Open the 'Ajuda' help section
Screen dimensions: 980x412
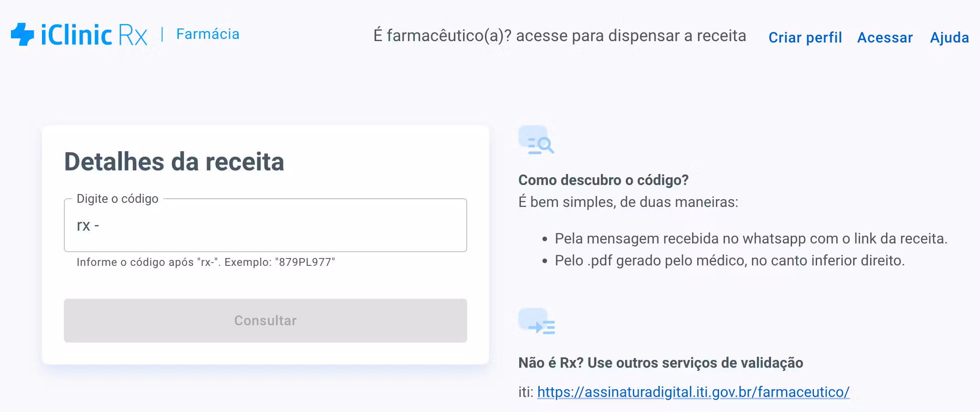tap(949, 38)
